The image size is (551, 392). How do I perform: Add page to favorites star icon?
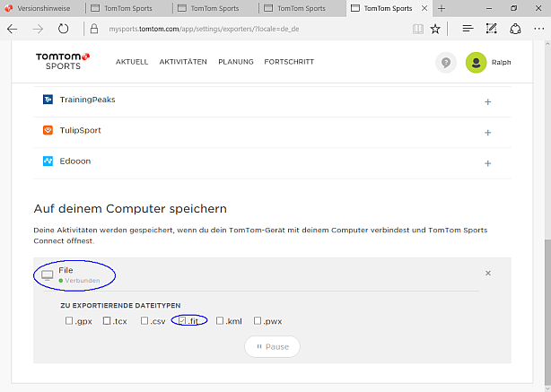coord(435,29)
